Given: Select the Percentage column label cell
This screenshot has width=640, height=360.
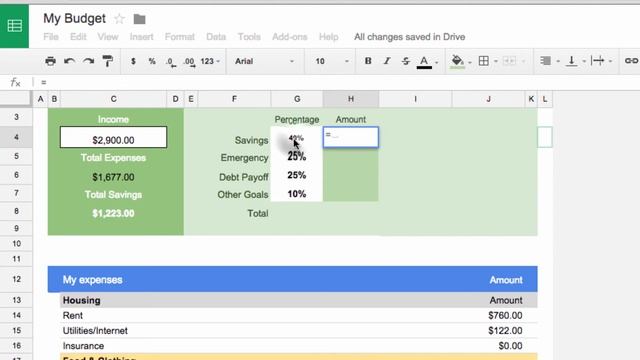Looking at the screenshot, I should click(297, 120).
